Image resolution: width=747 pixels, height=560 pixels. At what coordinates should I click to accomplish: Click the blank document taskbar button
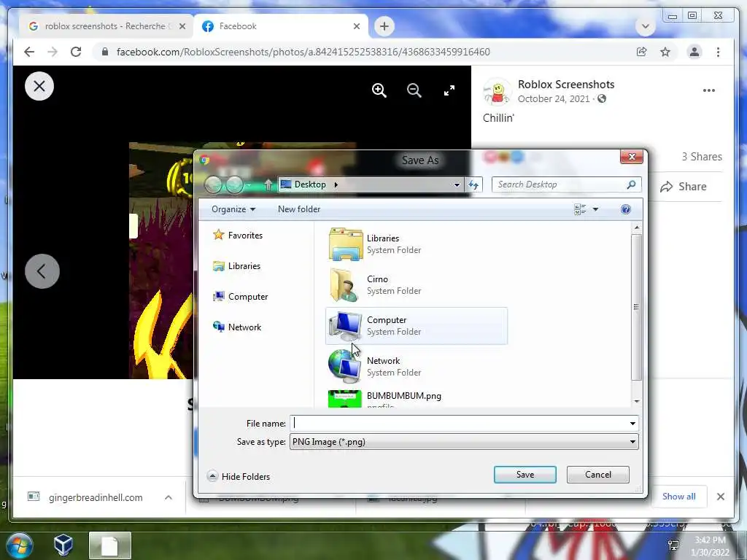coord(109,545)
